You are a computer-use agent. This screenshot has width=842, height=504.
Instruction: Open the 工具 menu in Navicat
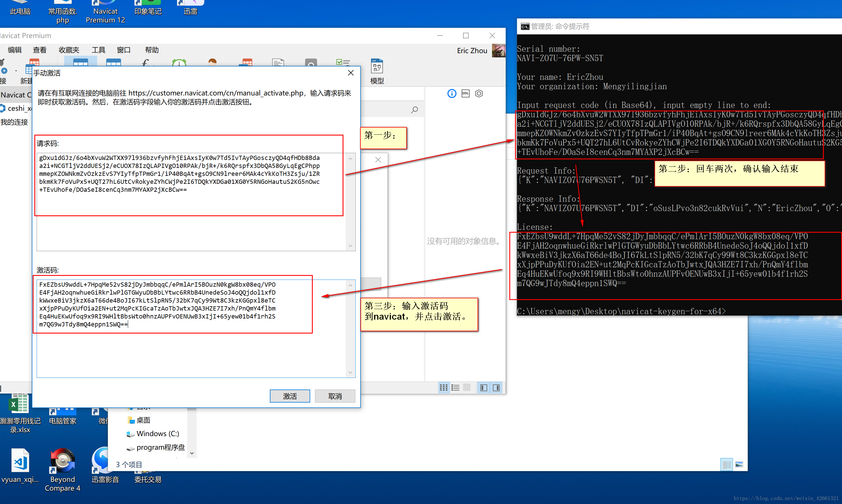point(99,50)
